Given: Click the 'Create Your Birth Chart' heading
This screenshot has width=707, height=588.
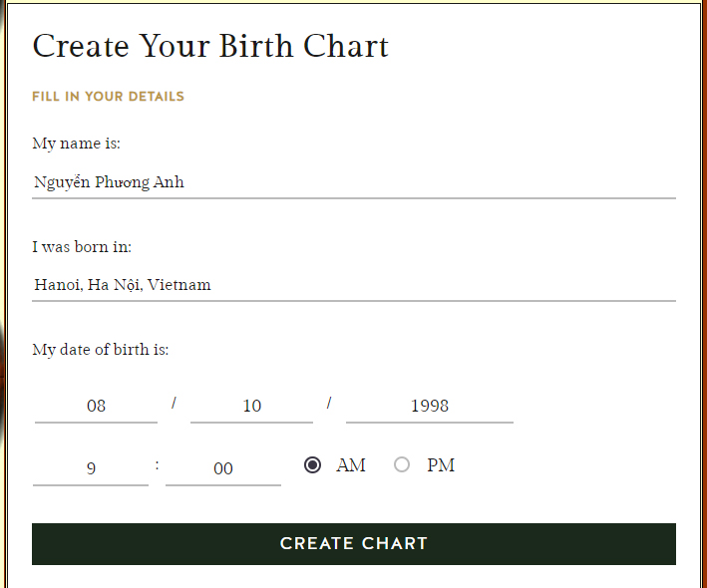Looking at the screenshot, I should [210, 46].
